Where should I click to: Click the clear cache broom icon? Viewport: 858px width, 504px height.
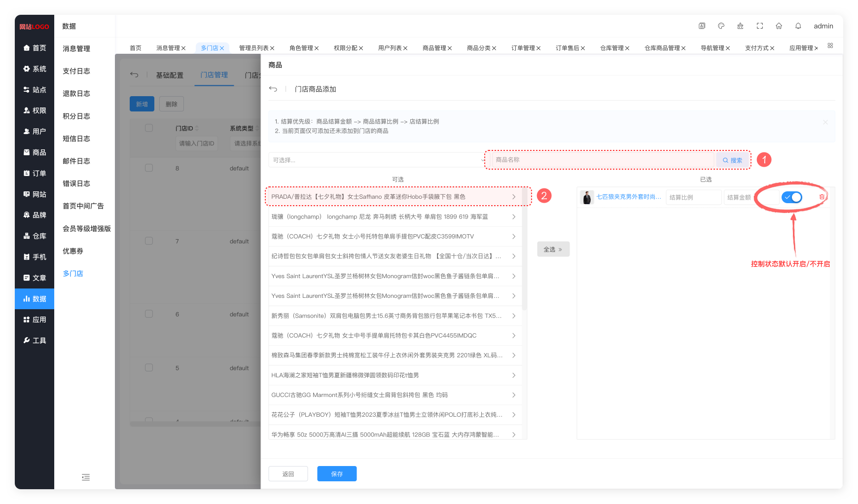click(740, 26)
